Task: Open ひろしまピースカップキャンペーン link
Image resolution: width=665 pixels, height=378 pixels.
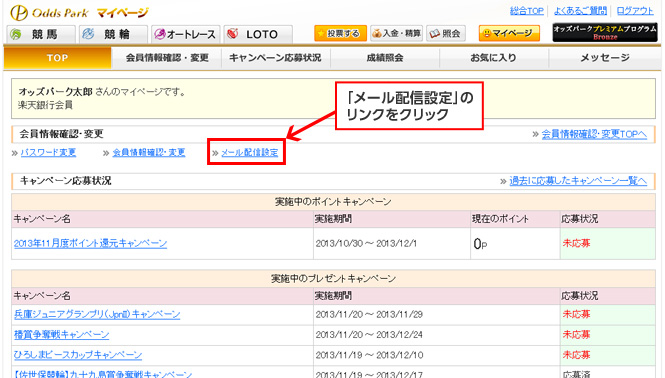Action: point(78,355)
